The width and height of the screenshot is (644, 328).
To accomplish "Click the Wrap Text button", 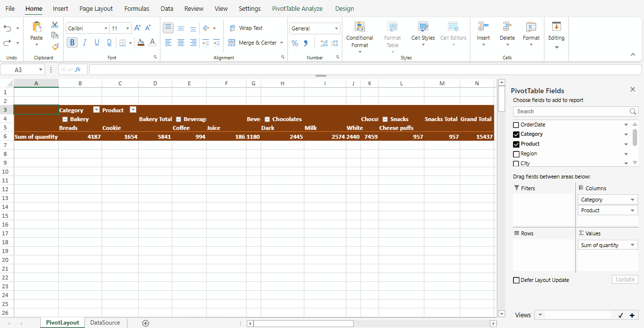I will (x=246, y=28).
